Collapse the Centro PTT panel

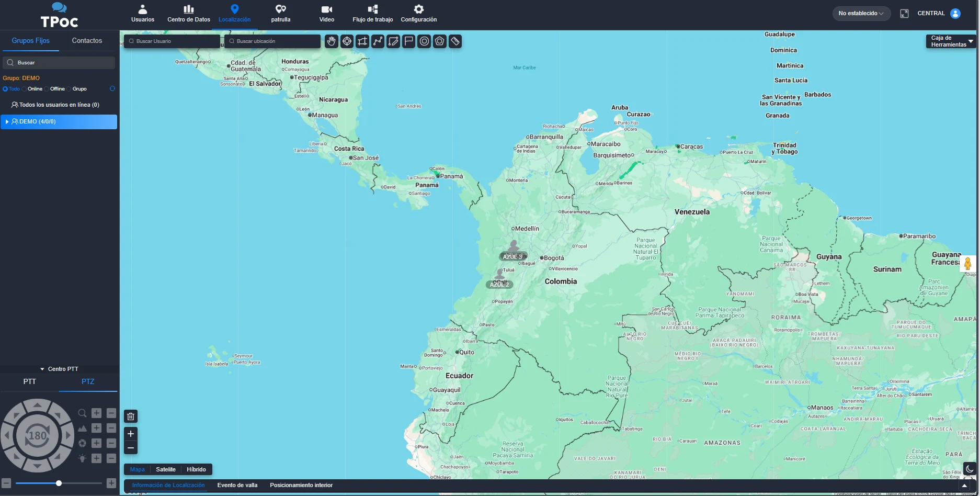[59, 369]
